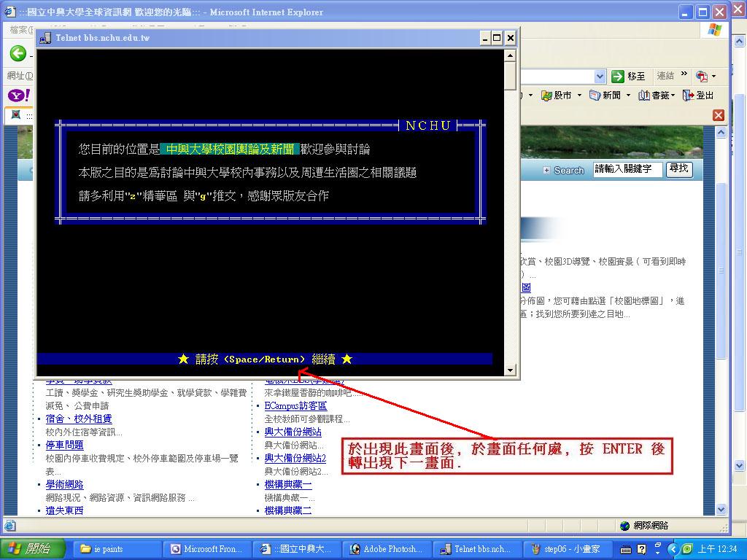Click highlighted 中興大學校園輿論及新聞 text
Image resolution: width=747 pixels, height=560 pixels.
tap(230, 149)
